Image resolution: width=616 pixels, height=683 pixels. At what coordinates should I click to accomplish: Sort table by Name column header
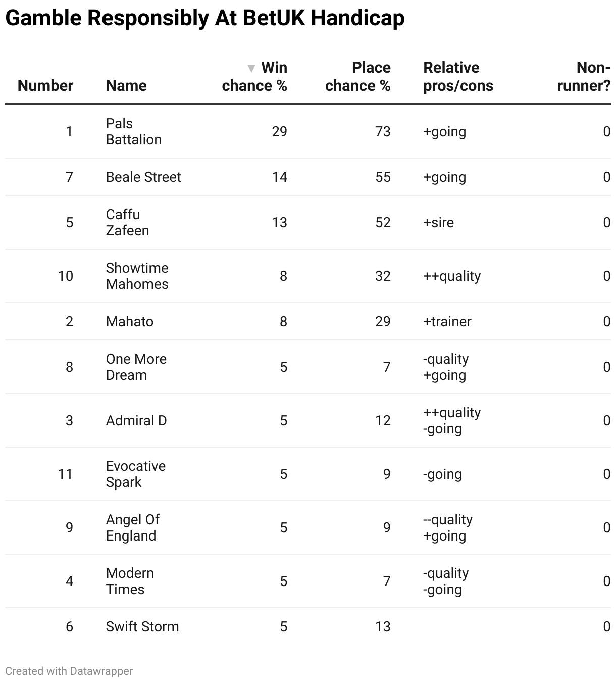pyautogui.click(x=126, y=86)
